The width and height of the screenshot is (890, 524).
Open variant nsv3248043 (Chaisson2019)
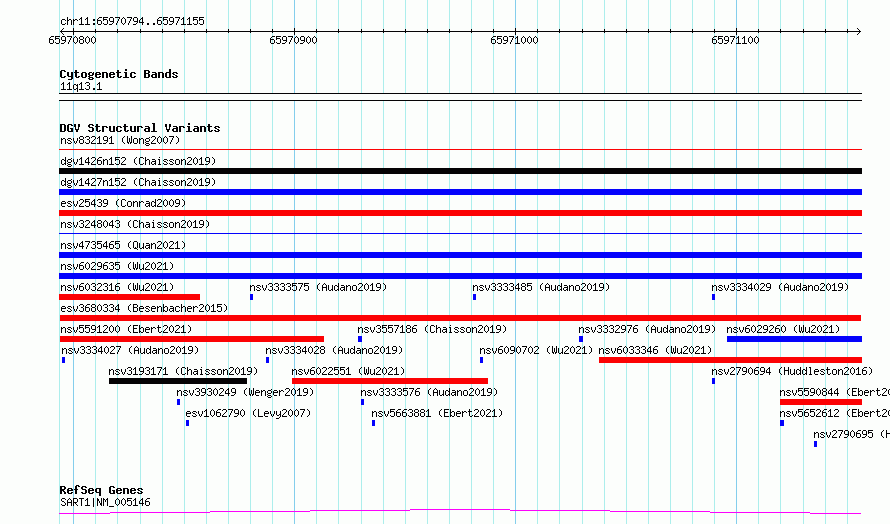[x=135, y=224]
